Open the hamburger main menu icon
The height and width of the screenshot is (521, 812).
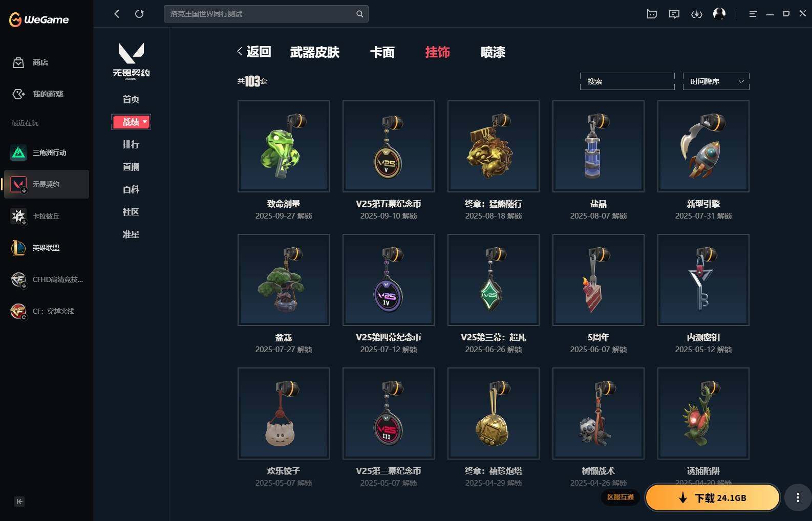753,14
